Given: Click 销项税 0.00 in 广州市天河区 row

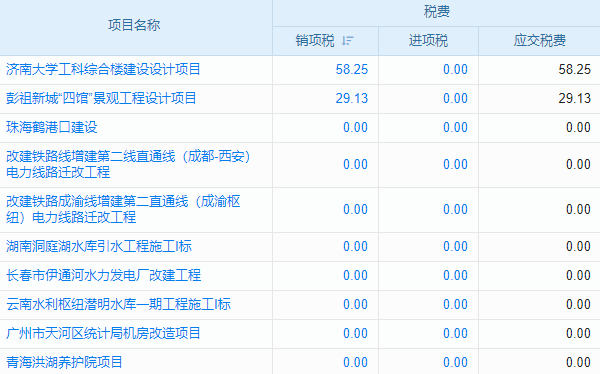Looking at the screenshot, I should (x=355, y=334).
